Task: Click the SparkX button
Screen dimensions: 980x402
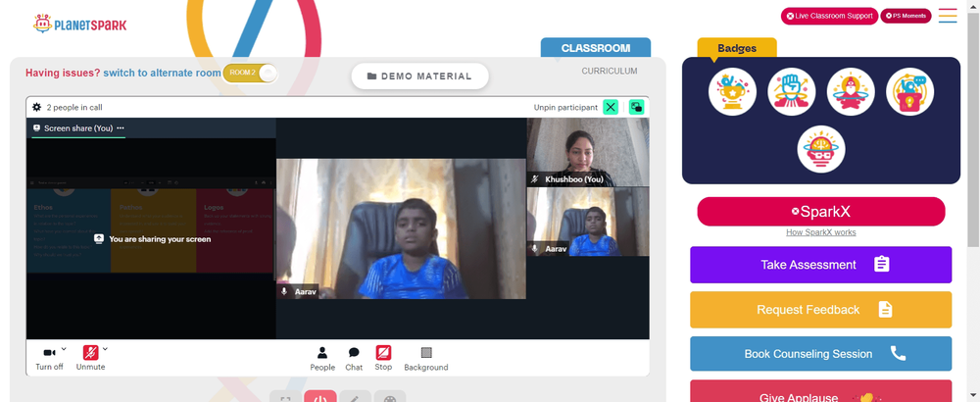Action: pyautogui.click(x=821, y=212)
